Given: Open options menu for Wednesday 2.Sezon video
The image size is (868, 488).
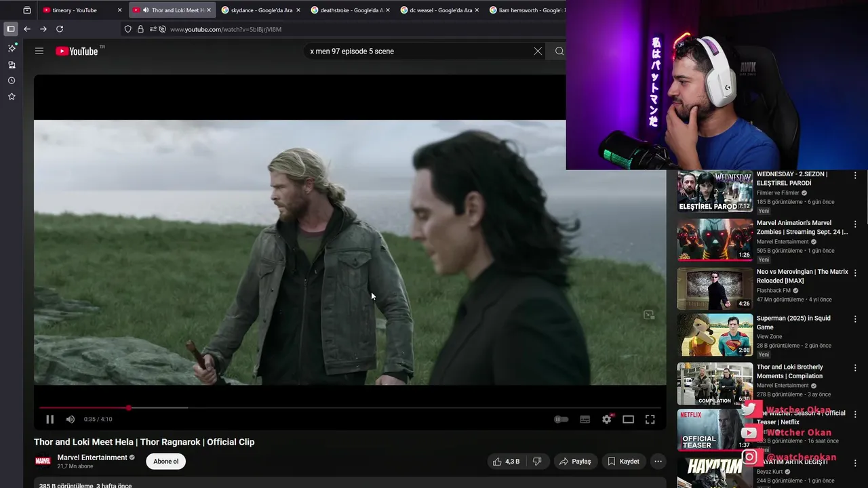Looking at the screenshot, I should 855,176.
